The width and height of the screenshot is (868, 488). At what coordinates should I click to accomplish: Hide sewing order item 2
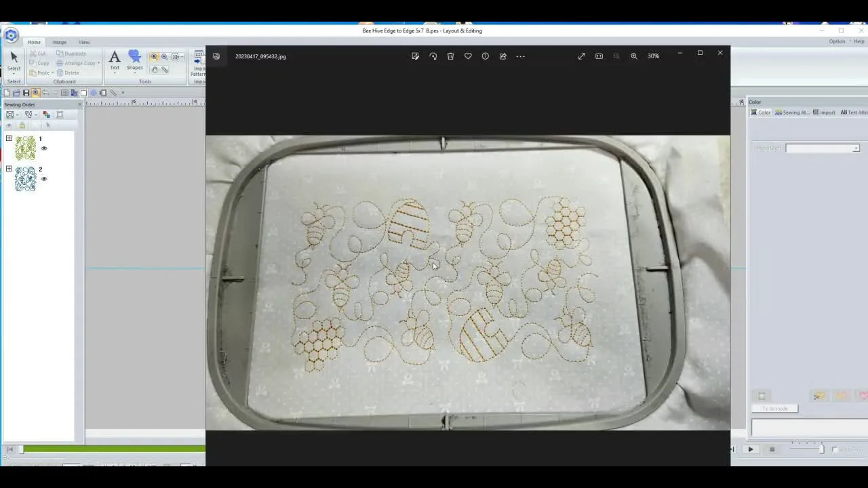coord(44,178)
